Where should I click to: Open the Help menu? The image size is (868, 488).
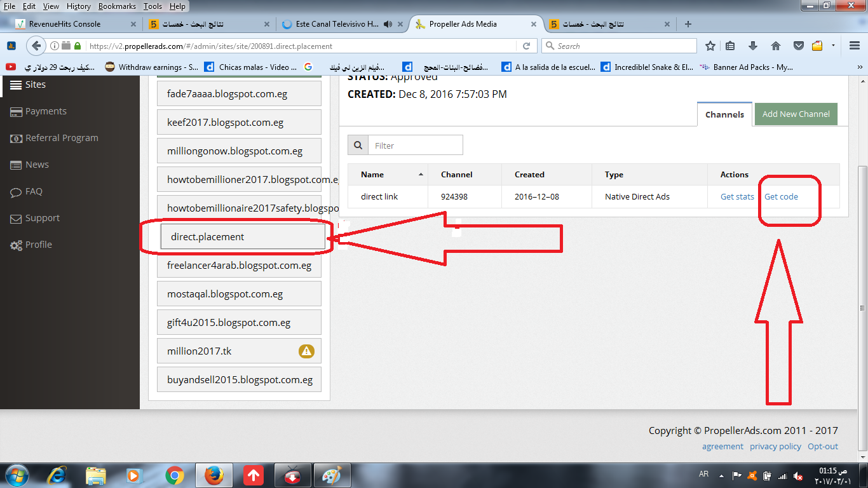click(178, 6)
